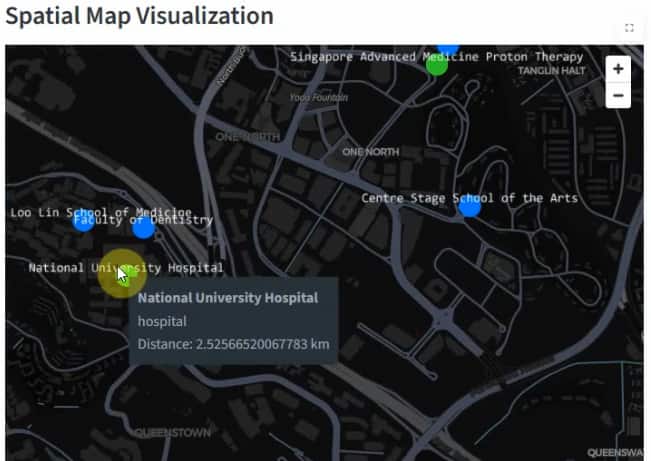Click the 'National University Hospital' map label
Image resolution: width=651 pixels, height=461 pixels.
(x=126, y=268)
